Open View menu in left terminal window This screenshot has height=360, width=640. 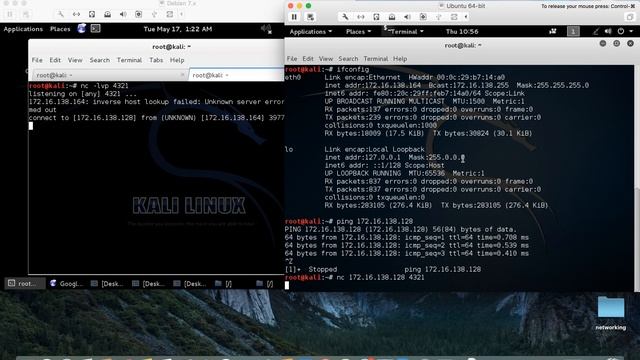pos(75,60)
